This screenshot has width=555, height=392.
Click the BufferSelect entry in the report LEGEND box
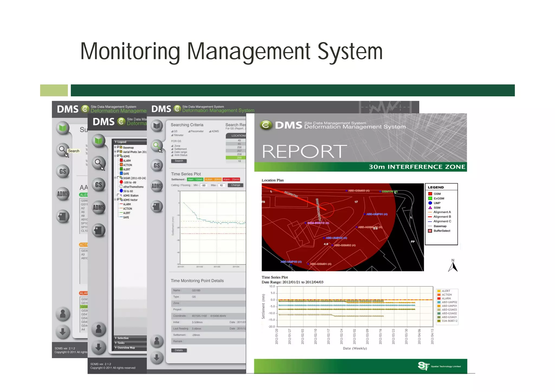(x=439, y=231)
